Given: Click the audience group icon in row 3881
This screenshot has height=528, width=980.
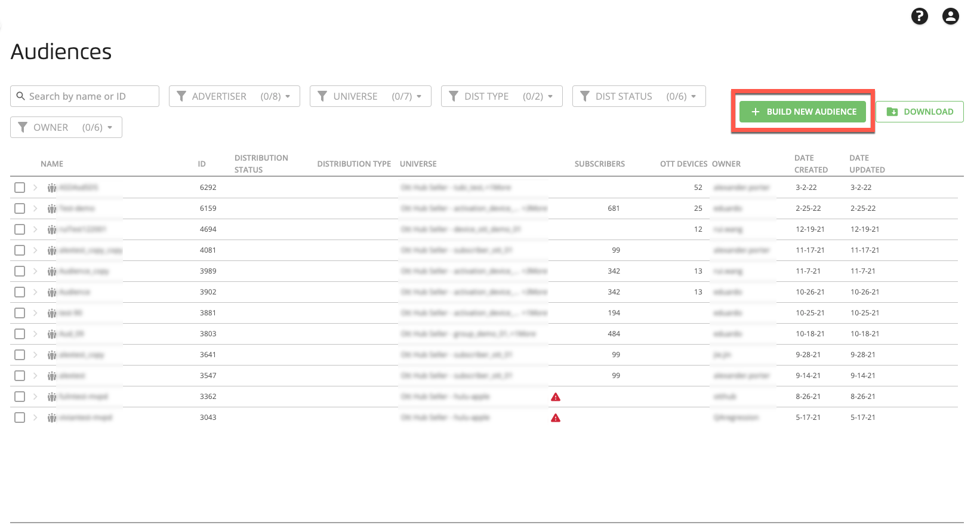Looking at the screenshot, I should (52, 313).
